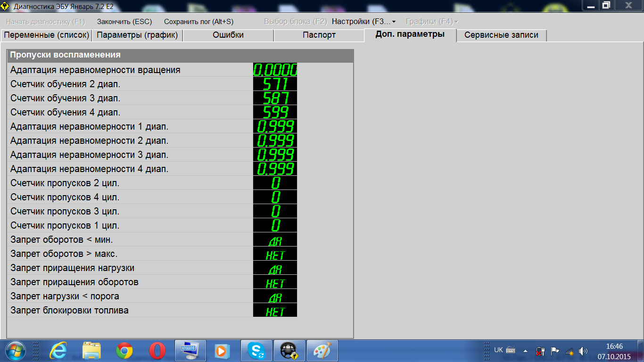The width and height of the screenshot is (644, 362).
Task: Open the on-screen keyboard tray icon
Action: tap(511, 351)
